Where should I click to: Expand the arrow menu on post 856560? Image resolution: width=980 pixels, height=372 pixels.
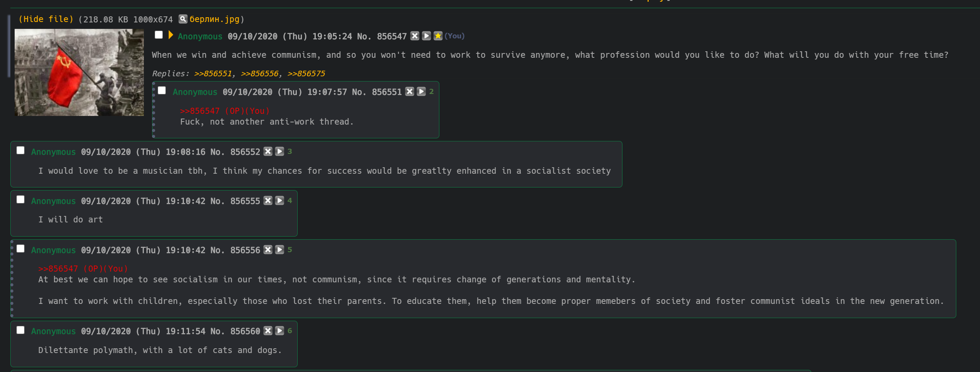click(x=280, y=331)
